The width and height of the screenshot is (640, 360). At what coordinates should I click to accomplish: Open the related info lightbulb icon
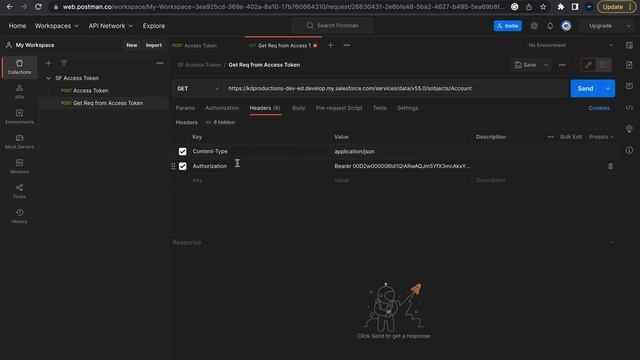[629, 129]
